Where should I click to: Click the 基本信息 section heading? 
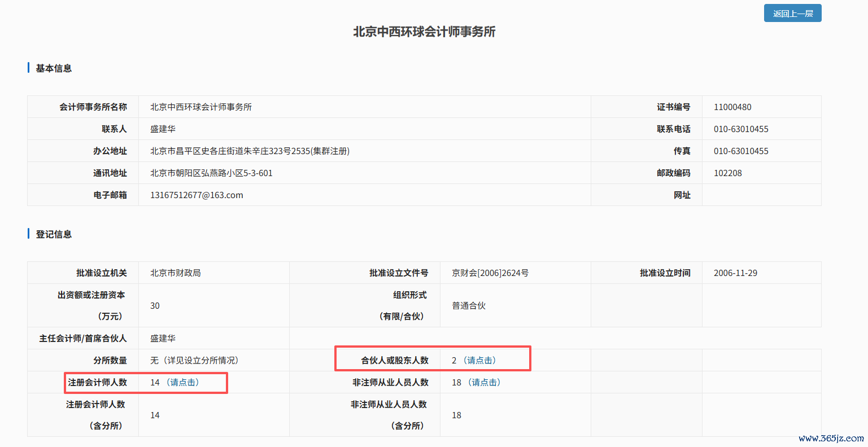point(54,68)
